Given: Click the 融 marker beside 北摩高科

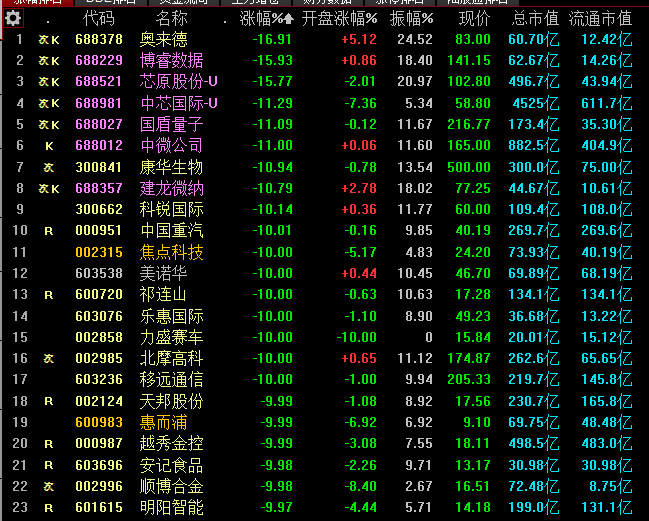Looking at the screenshot, I should [49, 358].
